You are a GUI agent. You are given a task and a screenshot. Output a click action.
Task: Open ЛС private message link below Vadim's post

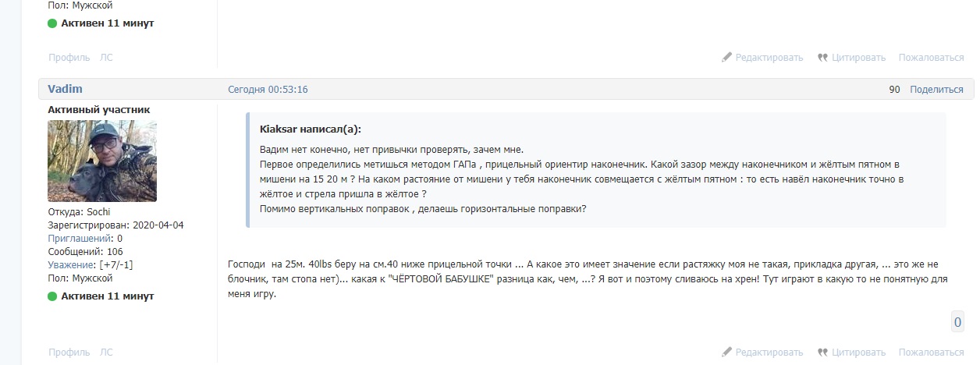coord(106,353)
